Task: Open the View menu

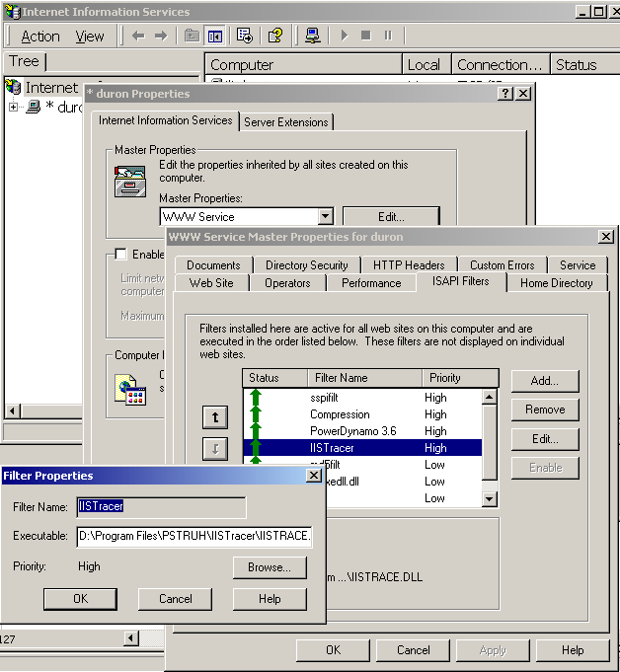Action: coord(90,37)
